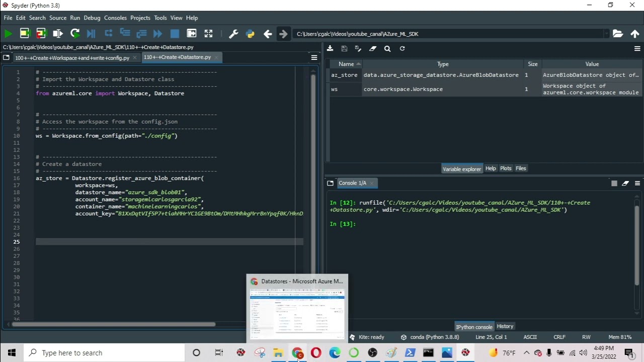The image size is (644, 362).
Task: Click Search variables magnifier icon
Action: point(387,49)
